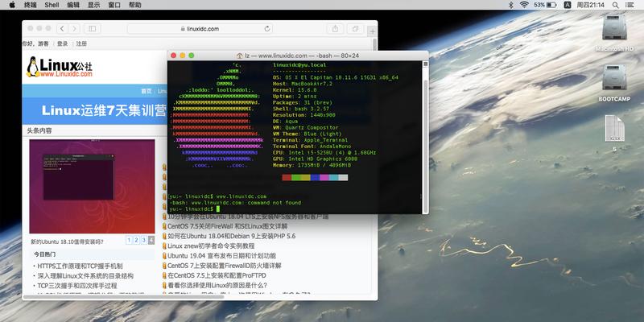Select slideshow page 3
This screenshot has height=322, width=644.
[144, 240]
